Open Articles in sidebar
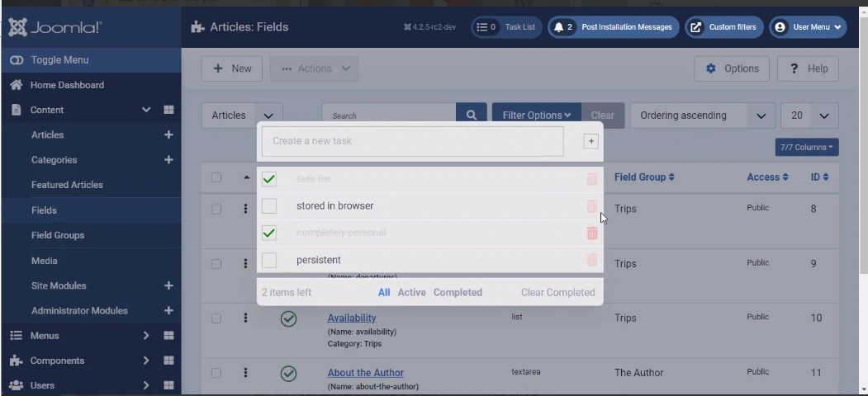The width and height of the screenshot is (868, 396). coord(48,135)
